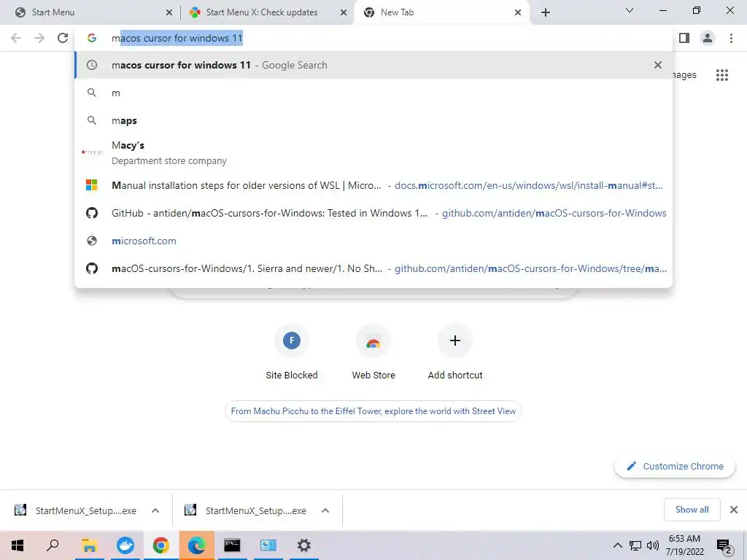Open the Site Blocked shortcut
This screenshot has height=560, width=747.
292,352
